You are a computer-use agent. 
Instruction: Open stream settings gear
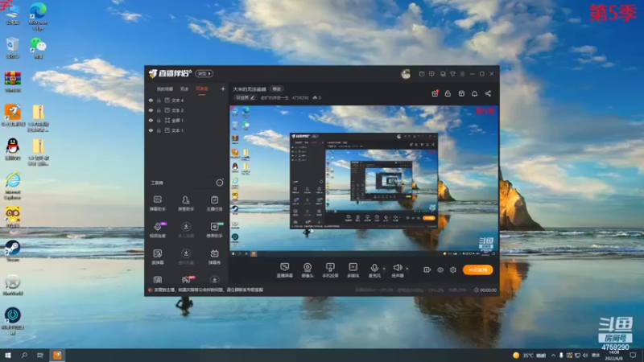click(x=453, y=269)
